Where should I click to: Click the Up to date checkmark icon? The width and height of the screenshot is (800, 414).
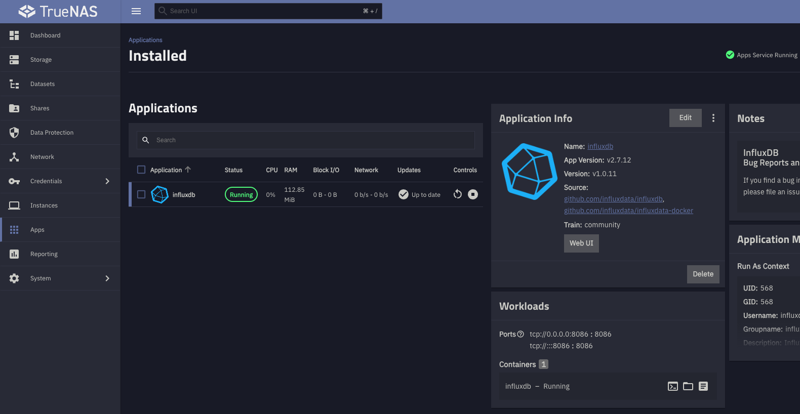pos(403,194)
